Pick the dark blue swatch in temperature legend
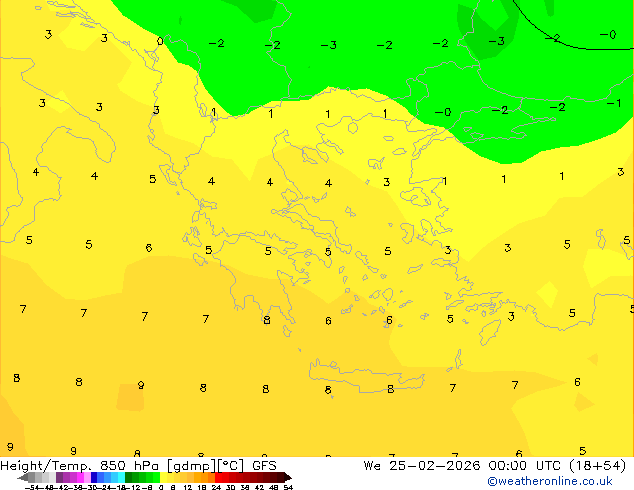 coord(94,477)
